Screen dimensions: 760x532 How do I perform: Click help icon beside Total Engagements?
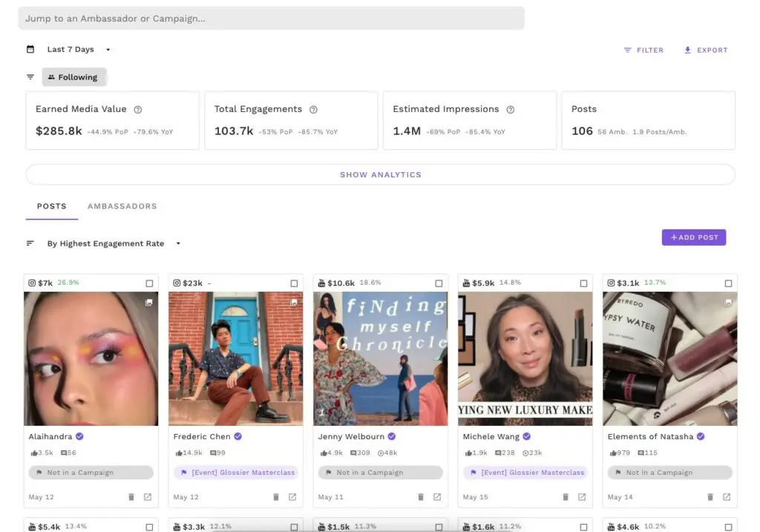pos(313,110)
